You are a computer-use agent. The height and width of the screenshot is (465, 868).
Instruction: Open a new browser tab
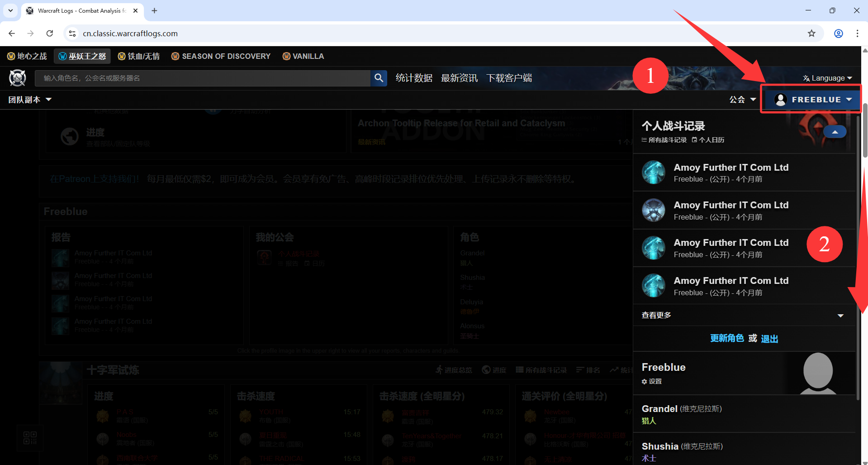click(154, 10)
